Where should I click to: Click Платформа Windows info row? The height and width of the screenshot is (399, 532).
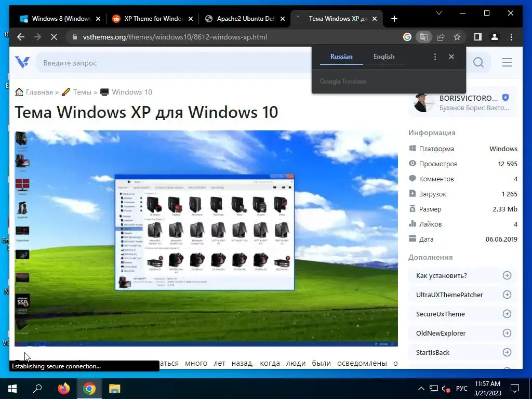pyautogui.click(x=463, y=149)
